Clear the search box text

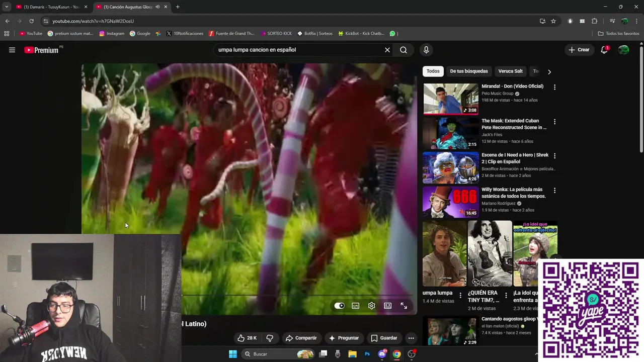(387, 50)
